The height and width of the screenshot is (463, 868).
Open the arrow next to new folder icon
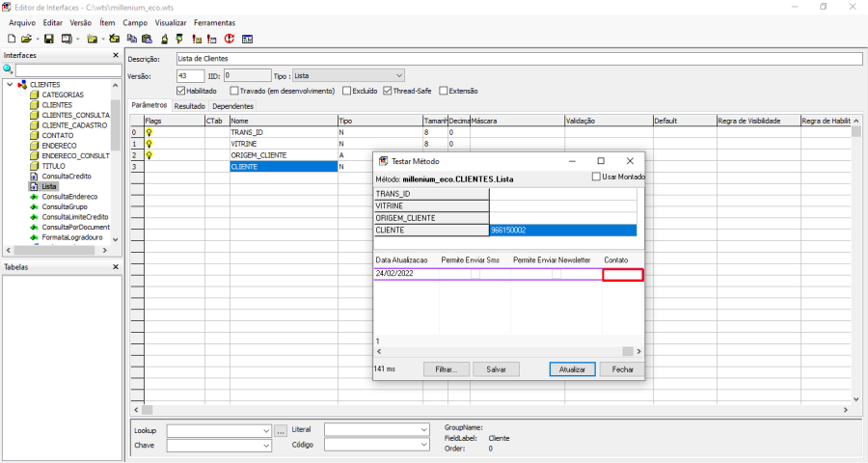coord(103,39)
